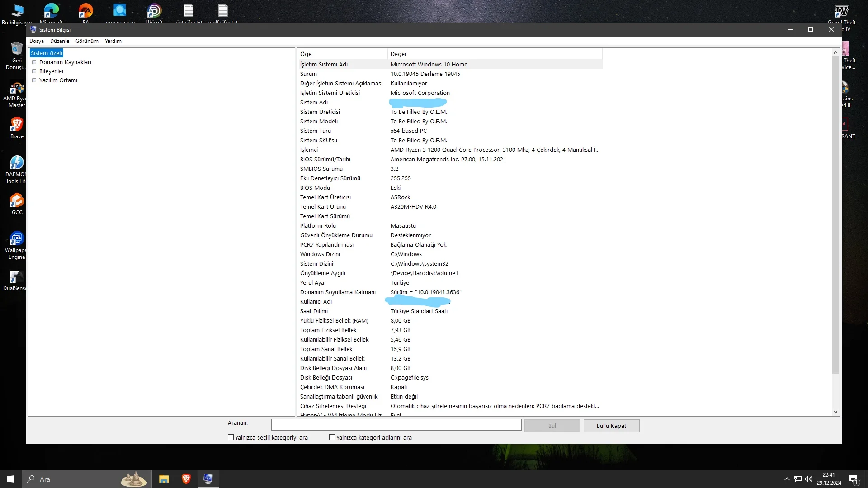
Task: Select the procexp desktop icon
Action: (120, 13)
